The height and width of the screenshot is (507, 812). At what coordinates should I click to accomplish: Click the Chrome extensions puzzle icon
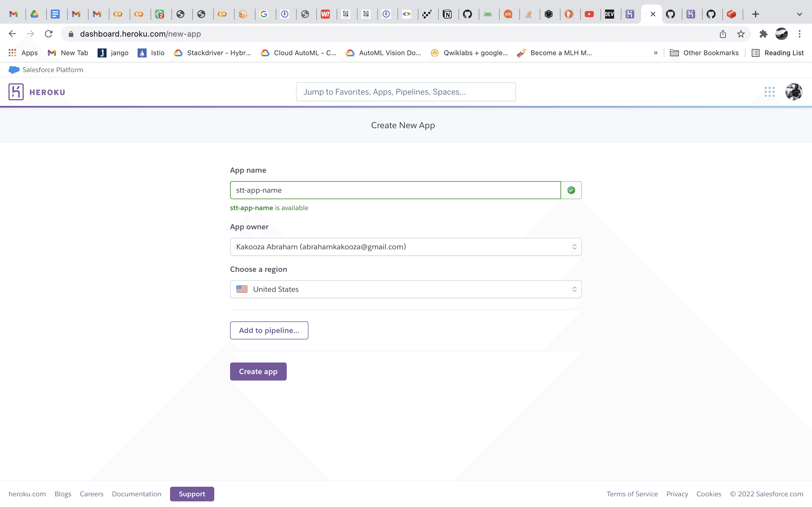point(763,34)
